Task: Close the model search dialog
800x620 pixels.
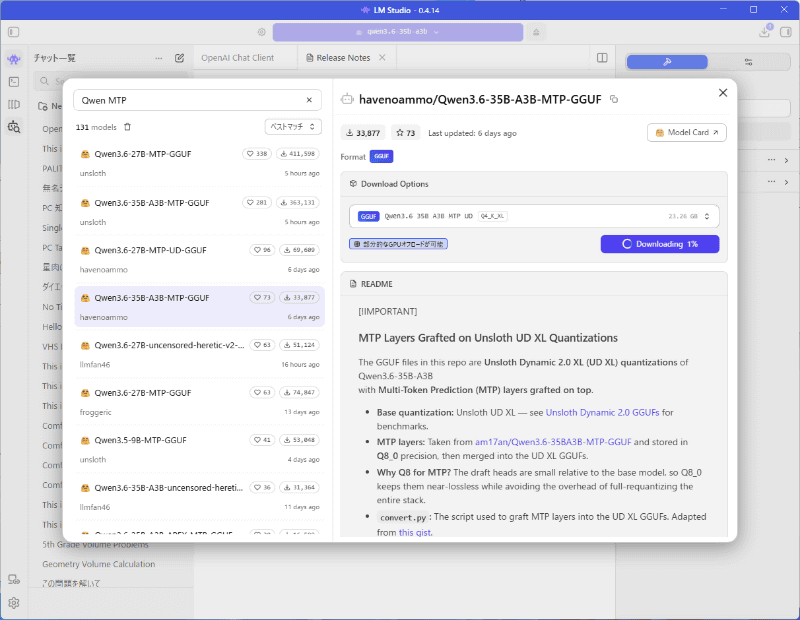Action: pos(723,93)
